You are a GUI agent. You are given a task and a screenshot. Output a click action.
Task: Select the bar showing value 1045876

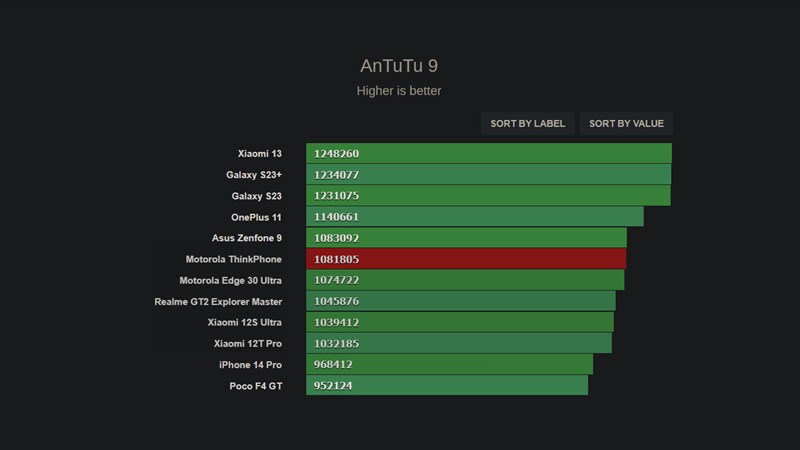coord(461,301)
